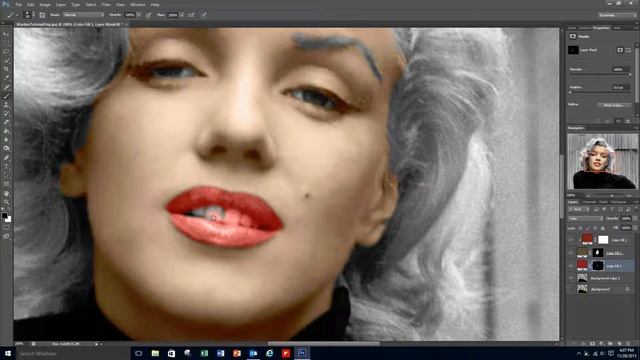Open the layer blend mode dropdown (Color)
The height and width of the screenshot is (360, 640).
[x=585, y=219]
